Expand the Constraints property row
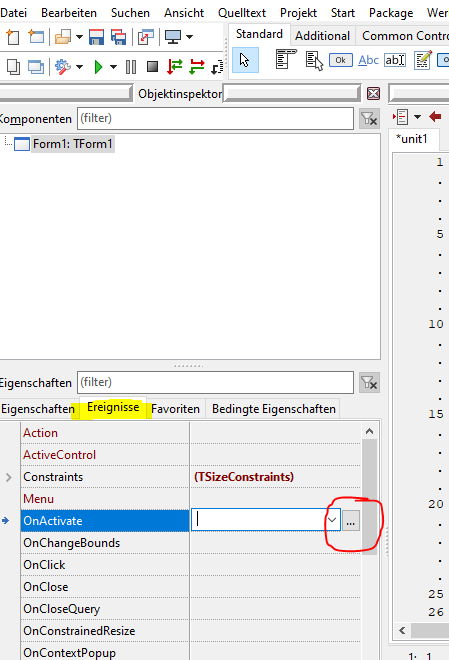This screenshot has height=660, width=449. pos(9,477)
